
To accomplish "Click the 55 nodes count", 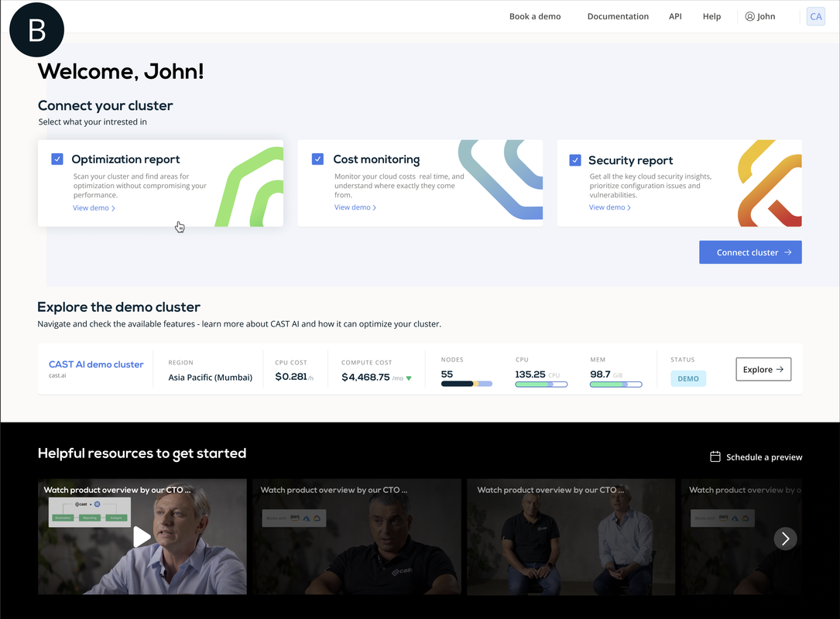I will pos(447,374).
